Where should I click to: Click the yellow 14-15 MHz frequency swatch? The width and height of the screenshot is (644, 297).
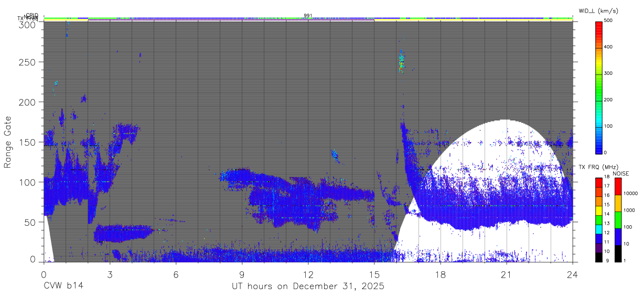click(599, 210)
